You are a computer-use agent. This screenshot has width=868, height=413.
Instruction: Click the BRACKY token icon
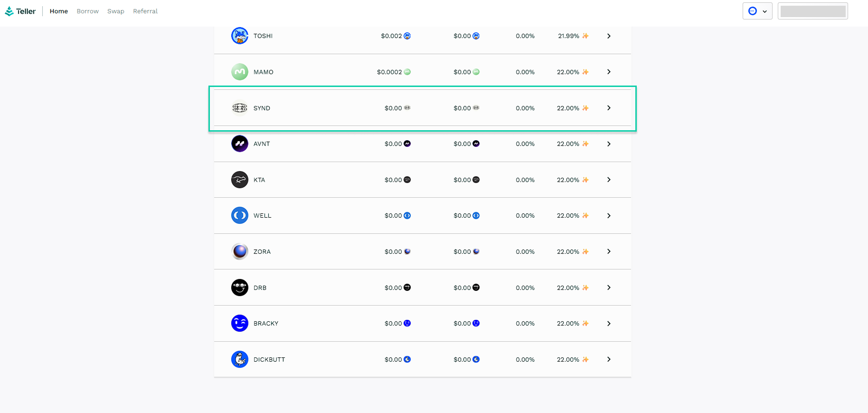[x=240, y=323]
